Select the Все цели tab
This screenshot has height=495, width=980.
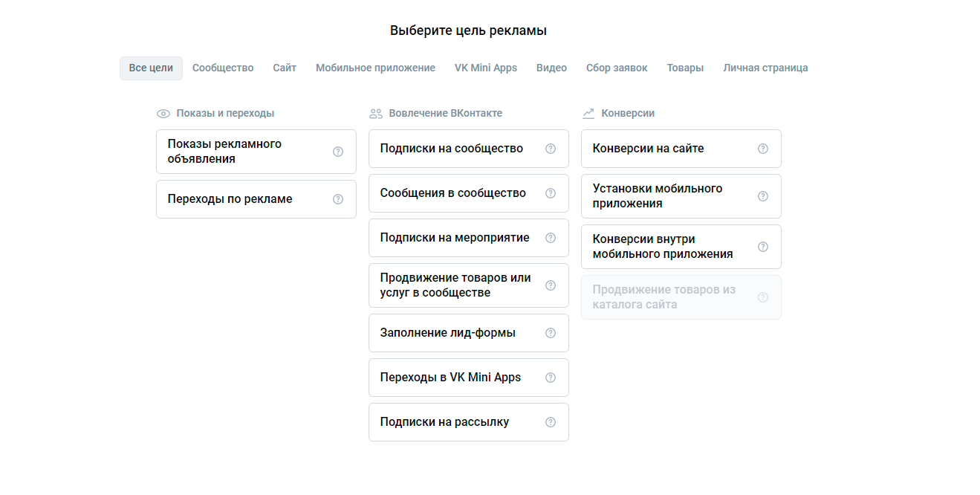pos(151,68)
